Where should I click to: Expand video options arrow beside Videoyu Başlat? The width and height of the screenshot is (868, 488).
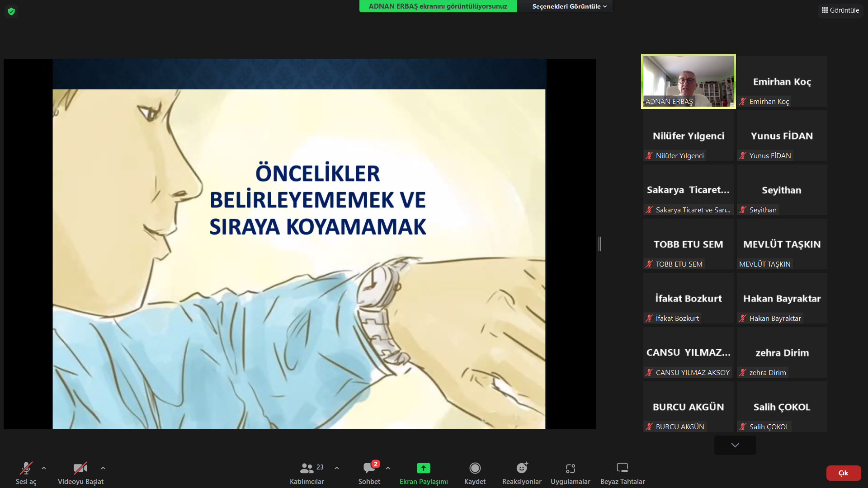[x=103, y=468]
